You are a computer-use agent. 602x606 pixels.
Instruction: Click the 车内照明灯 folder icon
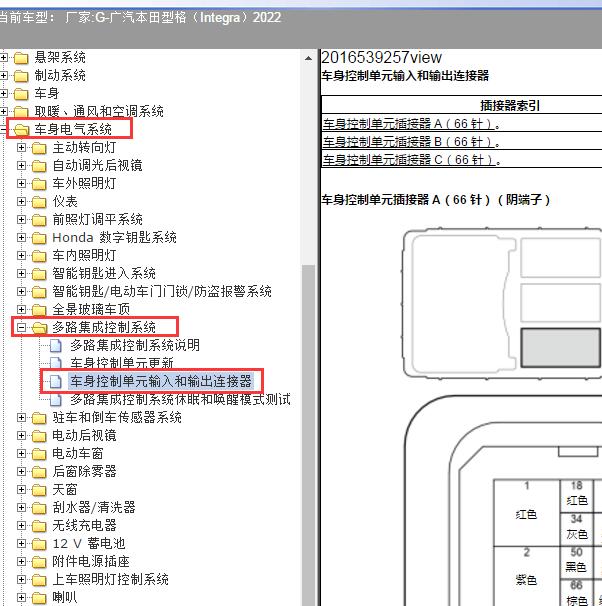pyautogui.click(x=39, y=256)
